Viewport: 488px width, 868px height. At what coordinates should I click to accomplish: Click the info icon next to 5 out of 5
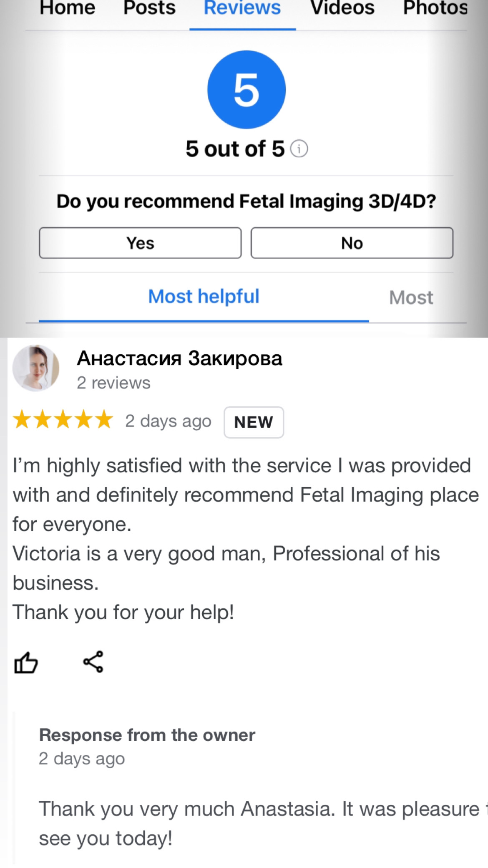[x=299, y=149]
